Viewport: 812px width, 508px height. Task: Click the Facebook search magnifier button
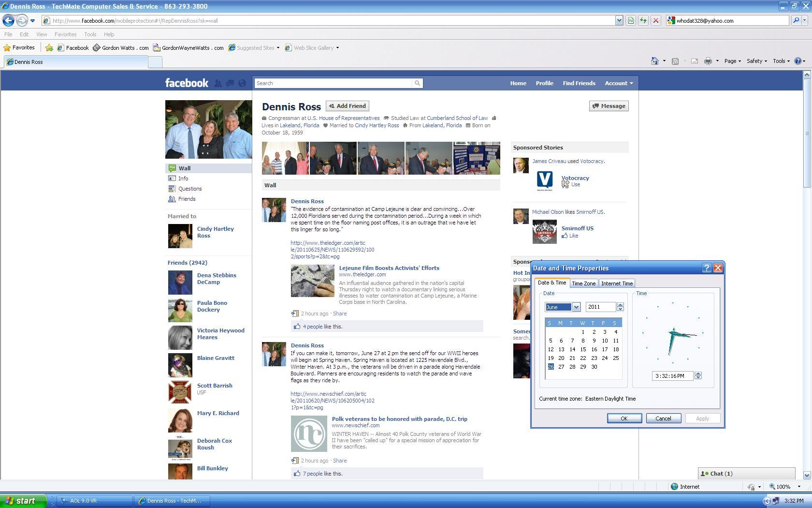point(418,83)
